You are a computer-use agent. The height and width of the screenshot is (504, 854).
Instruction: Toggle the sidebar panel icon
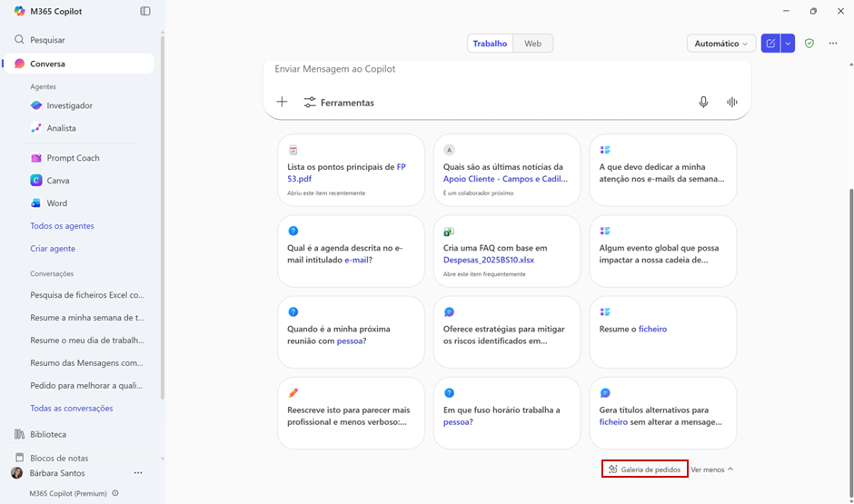click(x=145, y=11)
